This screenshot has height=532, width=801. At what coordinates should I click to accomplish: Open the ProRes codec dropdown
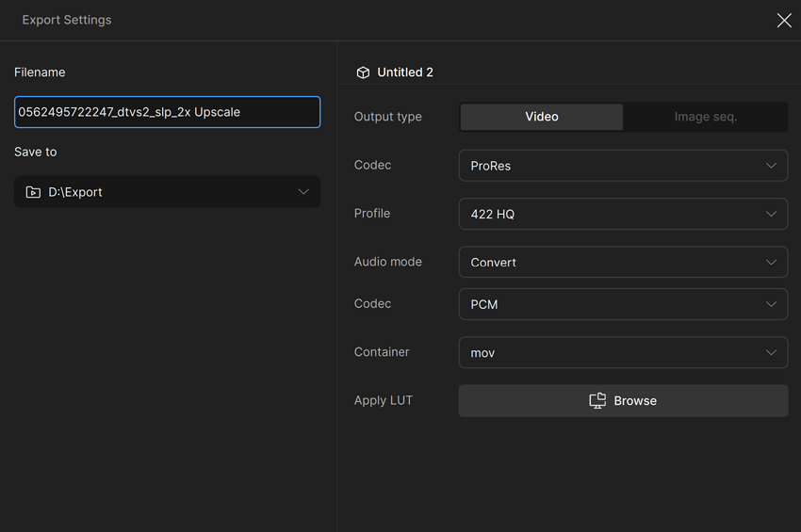[623, 166]
